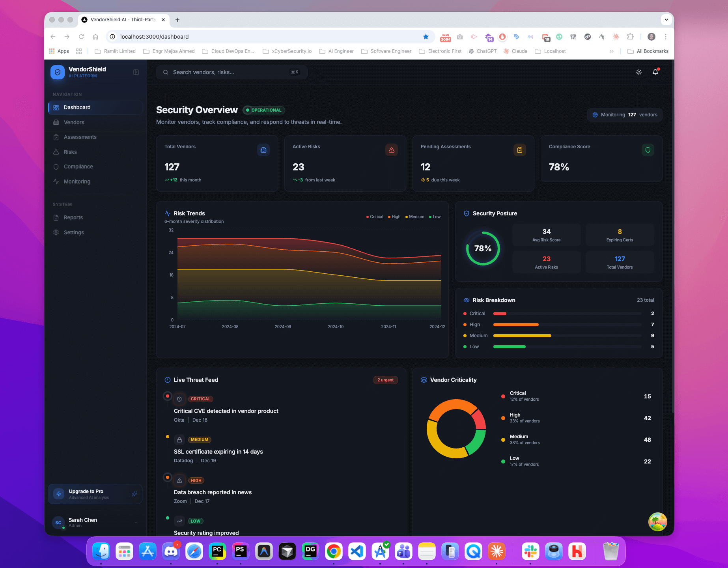728x568 pixels.
Task: Click the 2 urgent badge in Live Threat Feed
Action: pyautogui.click(x=385, y=380)
